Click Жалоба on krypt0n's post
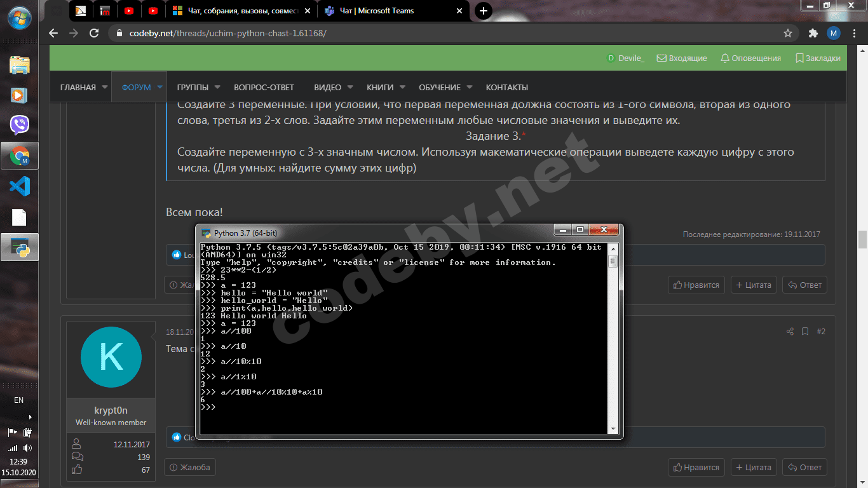The height and width of the screenshot is (488, 868). coord(190,467)
